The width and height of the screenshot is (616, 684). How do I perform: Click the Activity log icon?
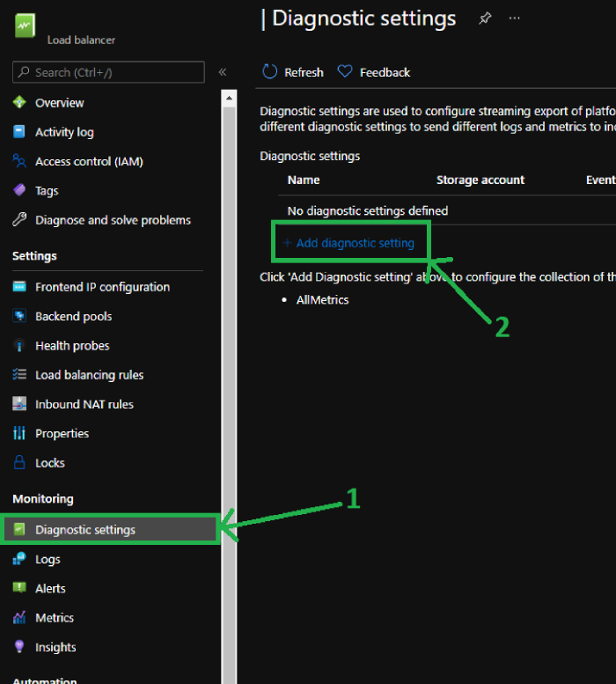(19, 132)
